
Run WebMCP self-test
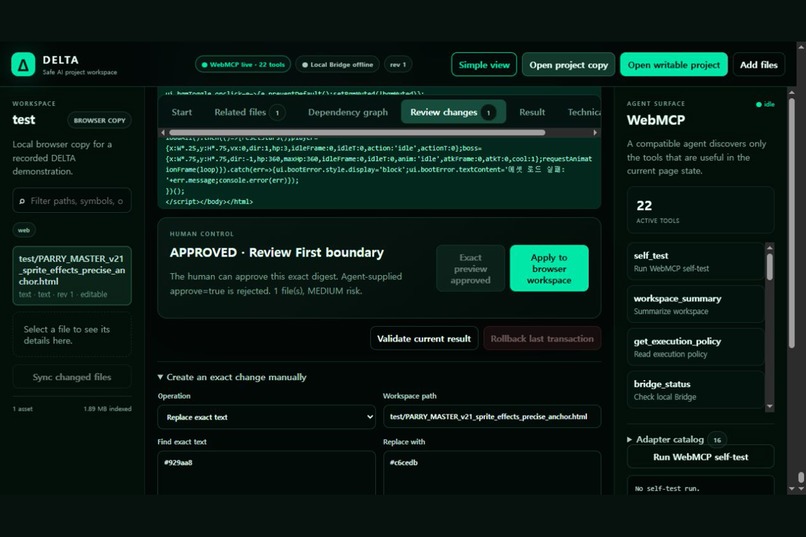coord(700,457)
